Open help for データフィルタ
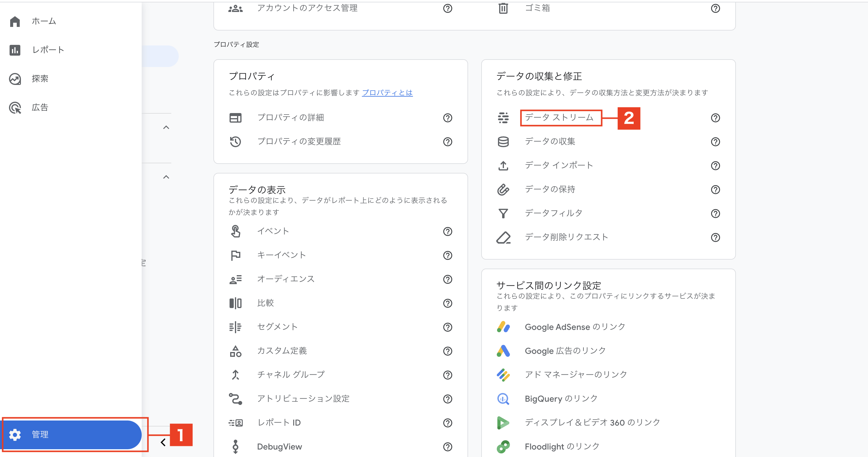868x457 pixels. [x=715, y=214]
